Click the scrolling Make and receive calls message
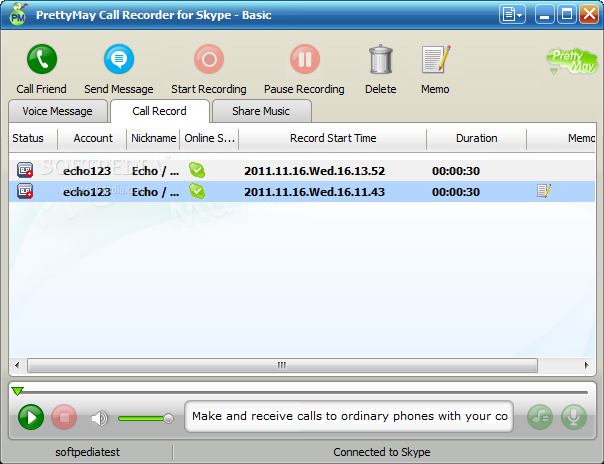604x464 pixels. (x=349, y=416)
